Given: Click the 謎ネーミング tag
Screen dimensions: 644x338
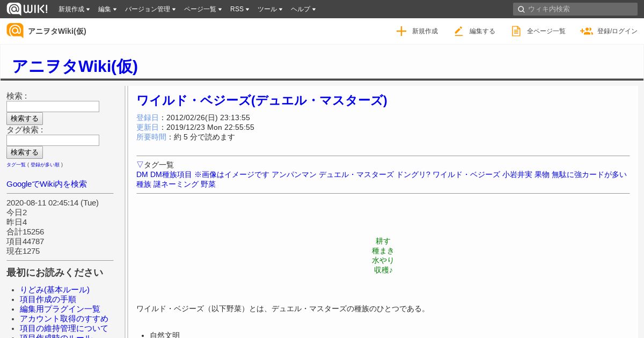Looking at the screenshot, I should click(176, 184).
